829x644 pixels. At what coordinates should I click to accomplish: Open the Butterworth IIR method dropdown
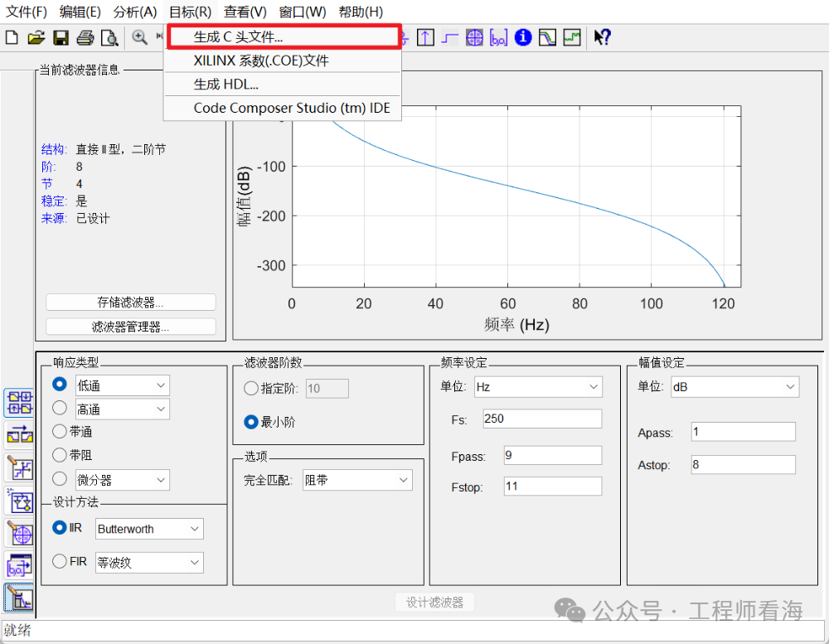(x=149, y=529)
